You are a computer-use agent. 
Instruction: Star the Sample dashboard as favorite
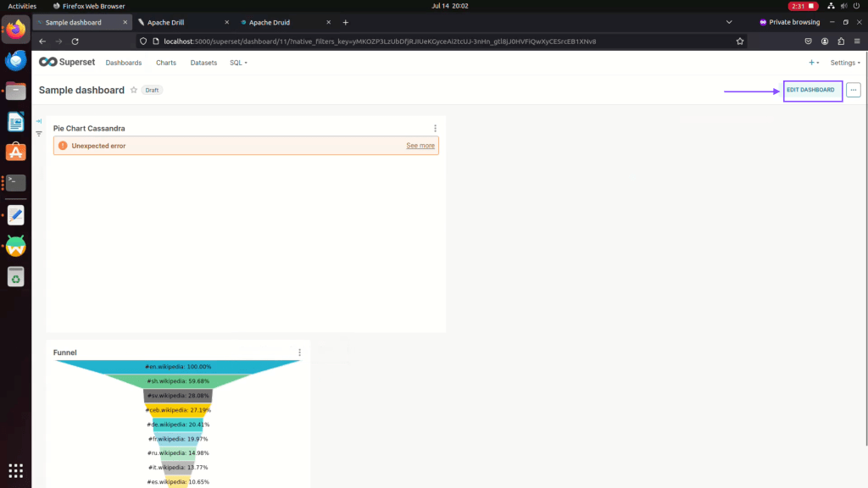134,90
